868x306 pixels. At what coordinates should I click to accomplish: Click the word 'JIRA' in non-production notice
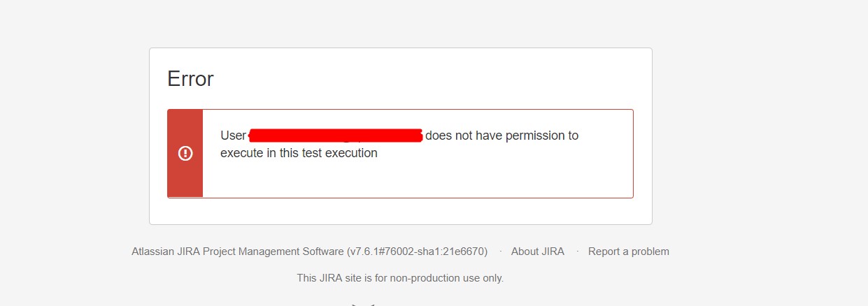(x=333, y=278)
